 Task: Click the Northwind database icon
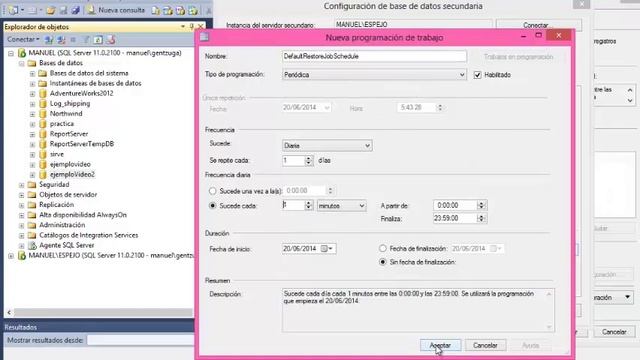point(43,114)
